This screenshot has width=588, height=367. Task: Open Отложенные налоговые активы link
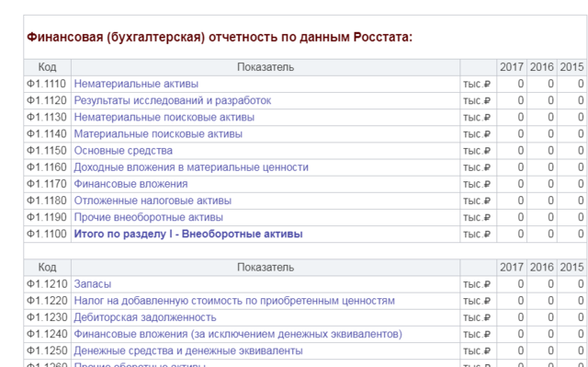(x=153, y=201)
